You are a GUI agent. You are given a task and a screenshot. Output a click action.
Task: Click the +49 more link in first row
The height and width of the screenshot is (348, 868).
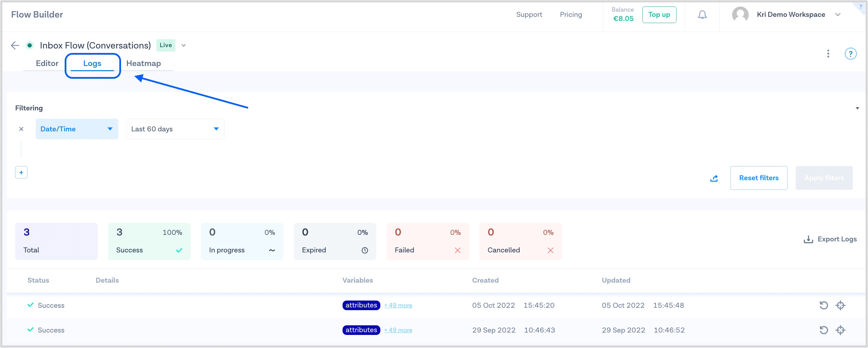(x=398, y=305)
